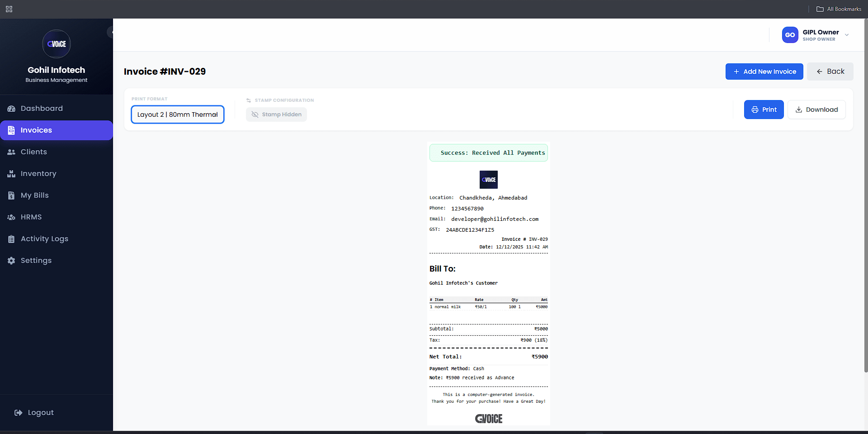This screenshot has height=434, width=868.
Task: Open the All Bookmarks folder
Action: click(x=839, y=9)
